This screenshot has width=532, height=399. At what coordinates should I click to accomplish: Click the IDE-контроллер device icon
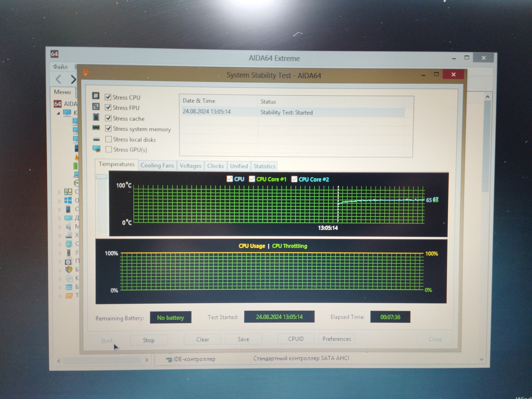click(169, 360)
